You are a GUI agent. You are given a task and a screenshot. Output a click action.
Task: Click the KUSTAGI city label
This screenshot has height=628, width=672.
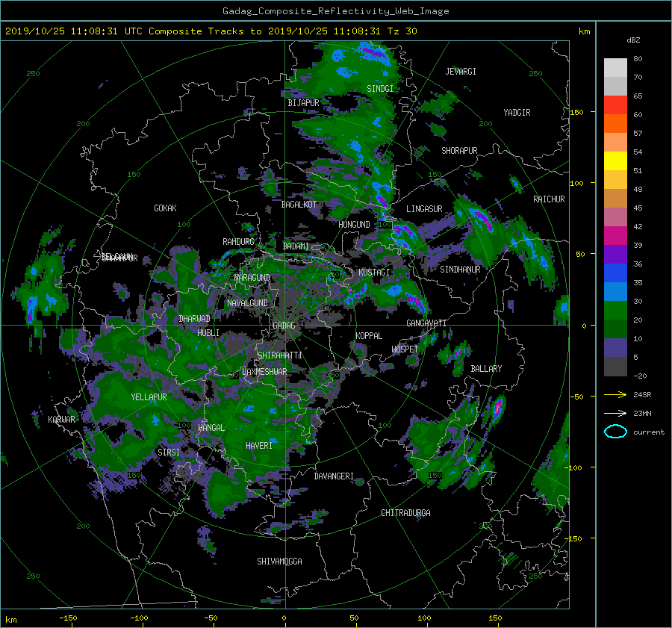click(x=374, y=273)
